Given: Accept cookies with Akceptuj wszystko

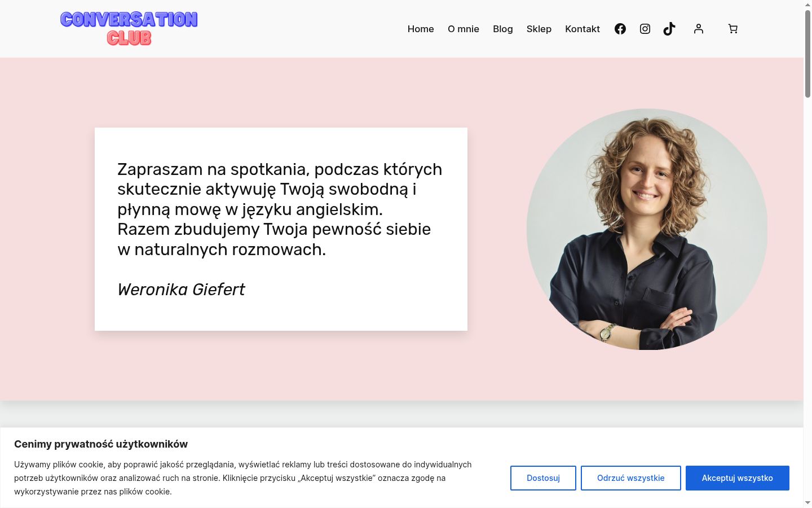Looking at the screenshot, I should point(738,478).
